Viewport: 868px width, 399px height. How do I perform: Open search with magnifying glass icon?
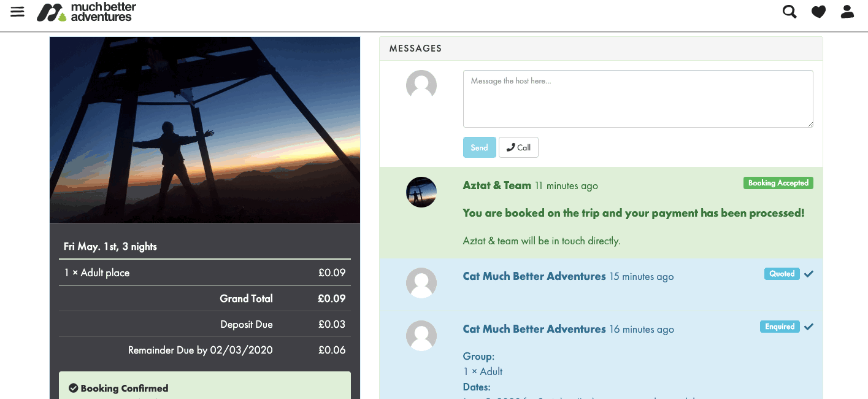click(x=789, y=12)
